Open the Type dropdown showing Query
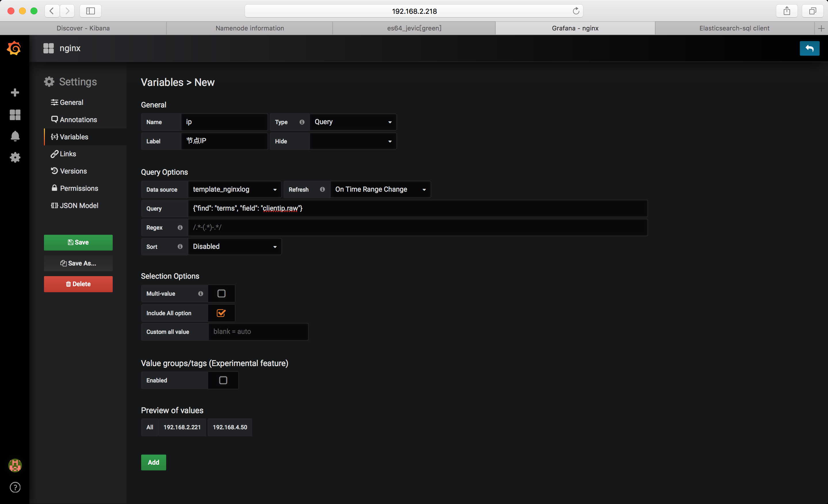 [352, 122]
